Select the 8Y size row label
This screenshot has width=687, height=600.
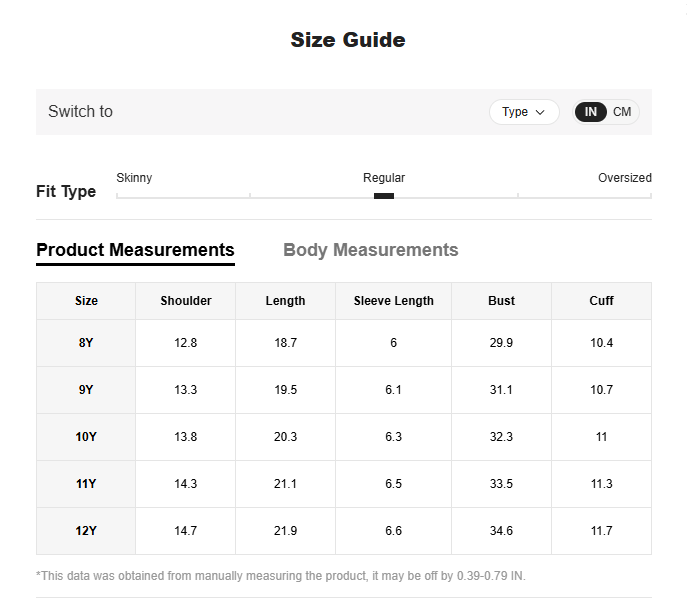click(x=86, y=343)
